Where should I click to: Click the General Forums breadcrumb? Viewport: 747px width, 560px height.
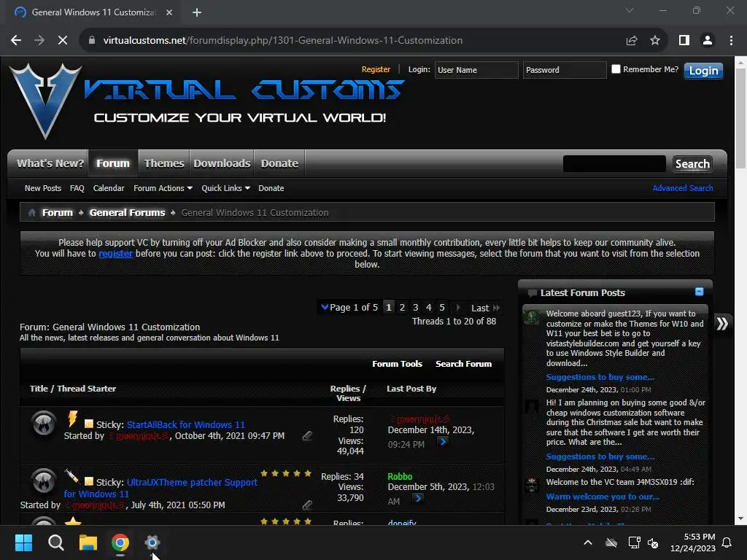point(127,213)
